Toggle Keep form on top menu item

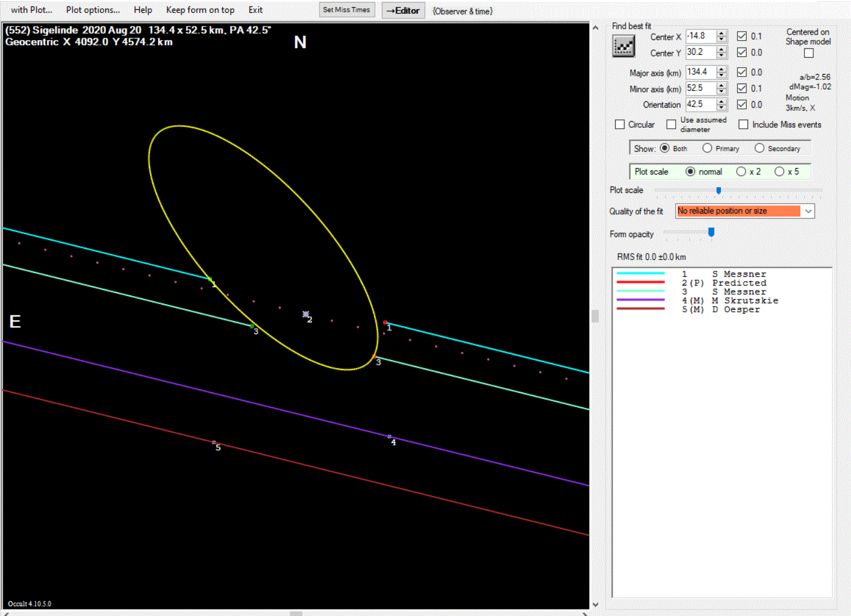coord(200,10)
